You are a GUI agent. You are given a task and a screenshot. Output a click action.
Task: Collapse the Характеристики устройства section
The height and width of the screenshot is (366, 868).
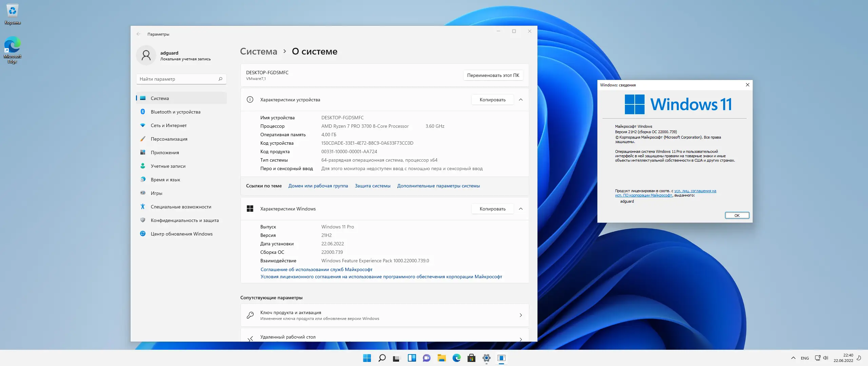click(x=521, y=100)
